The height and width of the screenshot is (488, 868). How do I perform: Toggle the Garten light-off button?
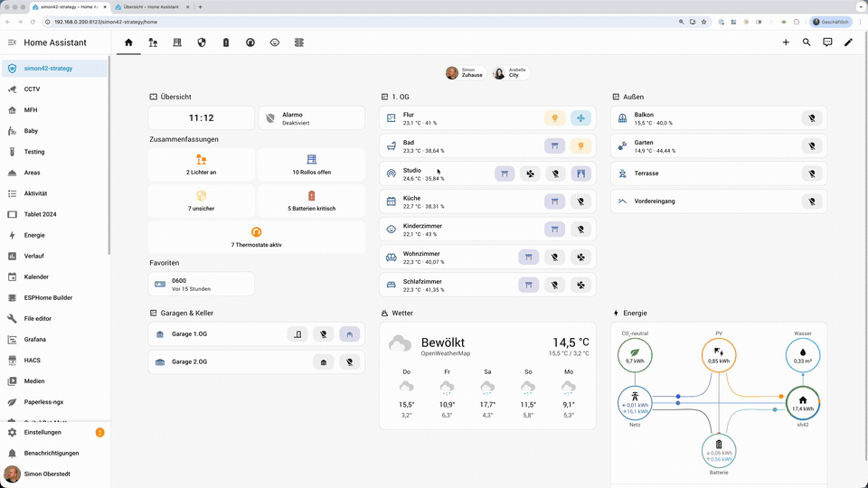812,145
